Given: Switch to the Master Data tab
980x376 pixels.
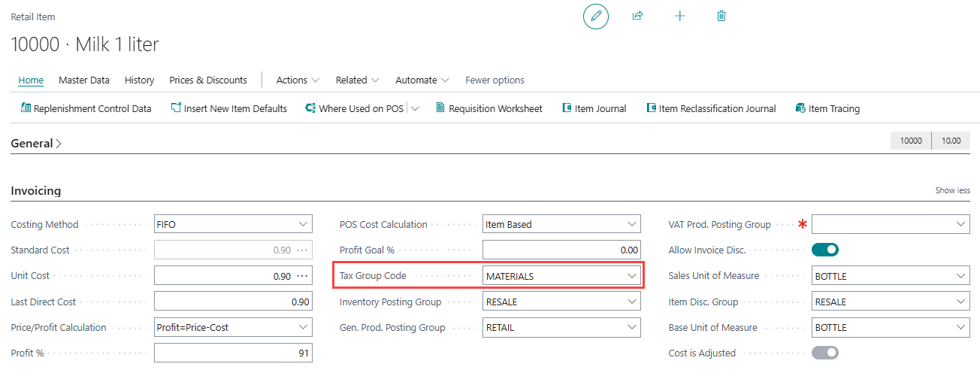Looking at the screenshot, I should 84,80.
